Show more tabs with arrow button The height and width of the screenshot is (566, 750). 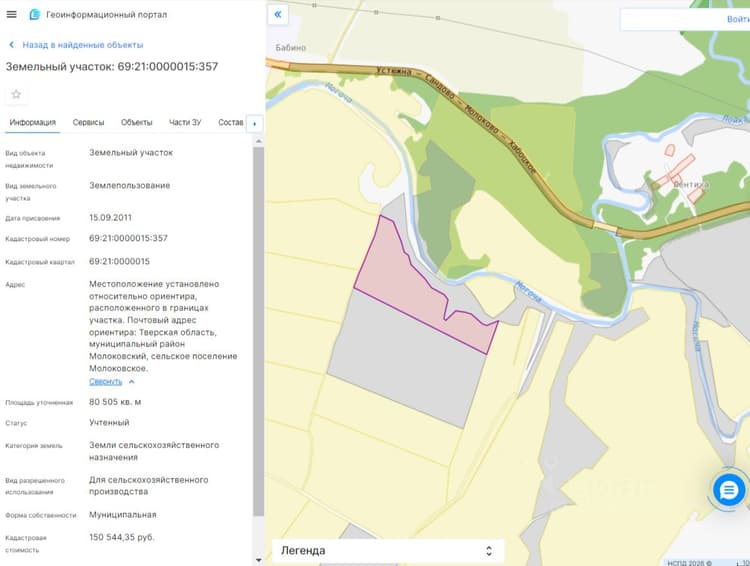[x=254, y=123]
